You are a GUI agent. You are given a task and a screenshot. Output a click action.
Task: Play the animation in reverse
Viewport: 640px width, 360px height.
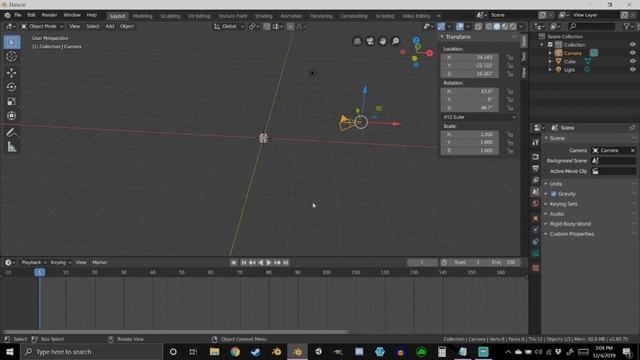tap(261, 262)
